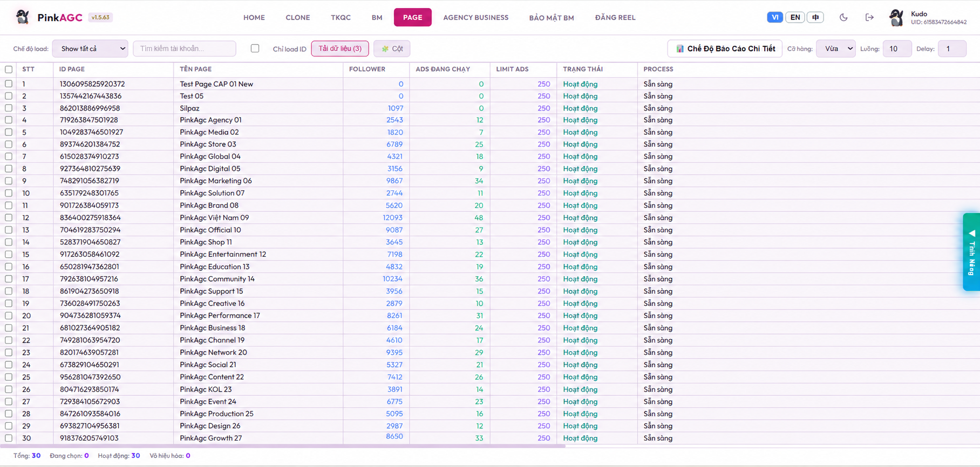Focus the Tìm kiếm tài khoản search field
Viewport: 980px width, 467px height.
click(x=185, y=49)
